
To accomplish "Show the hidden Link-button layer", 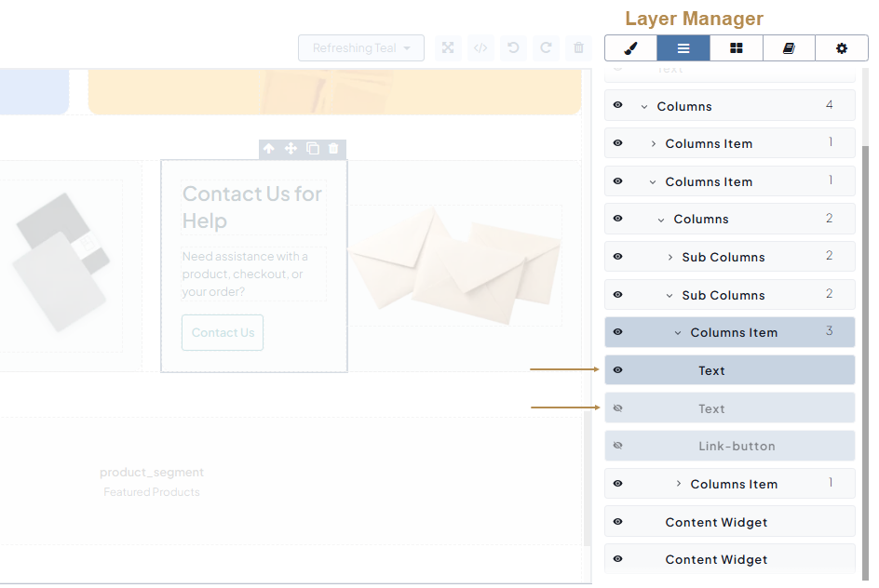I will coord(617,446).
